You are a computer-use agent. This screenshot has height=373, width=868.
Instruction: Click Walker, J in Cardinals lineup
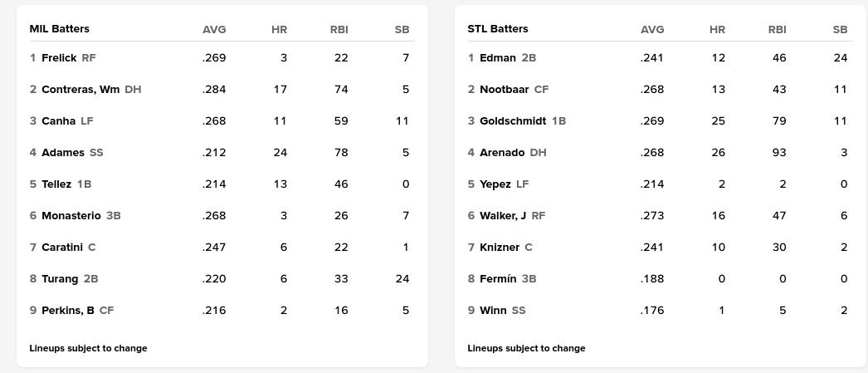(x=503, y=216)
